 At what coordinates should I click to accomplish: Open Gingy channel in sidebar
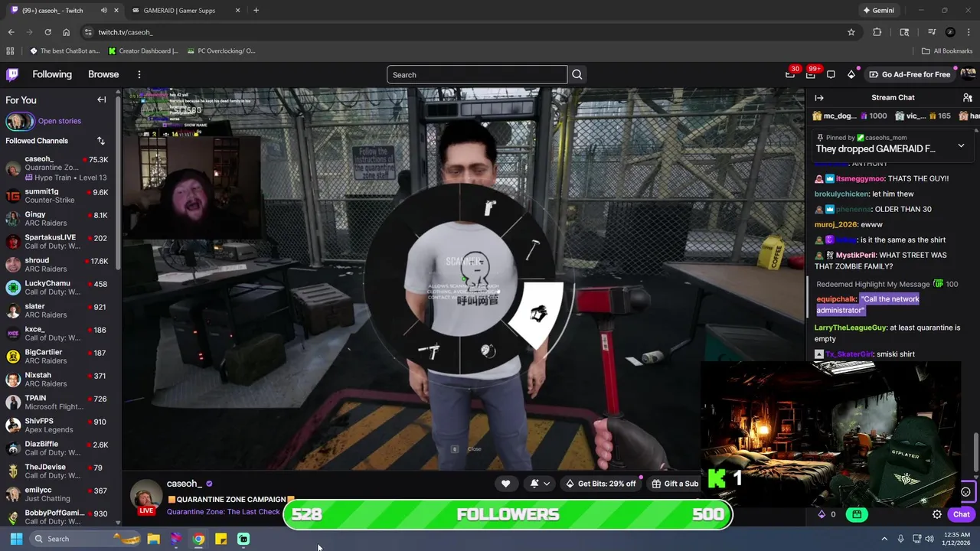60,218
